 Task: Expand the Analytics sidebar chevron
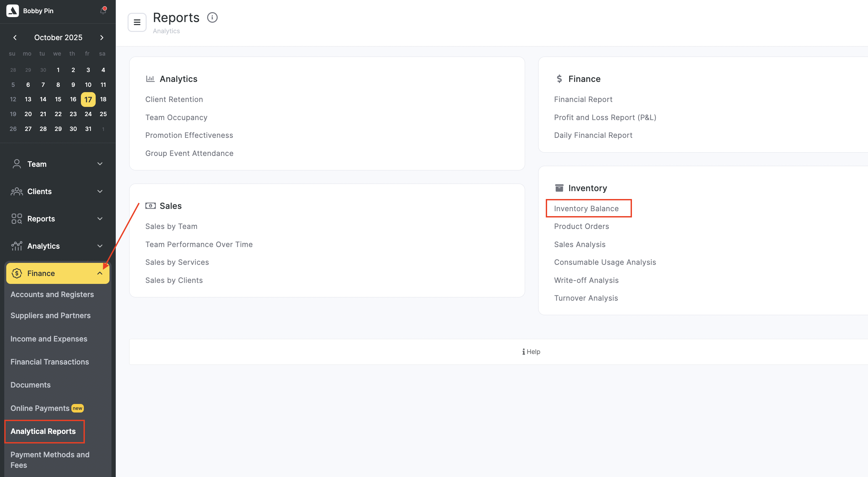click(x=100, y=246)
